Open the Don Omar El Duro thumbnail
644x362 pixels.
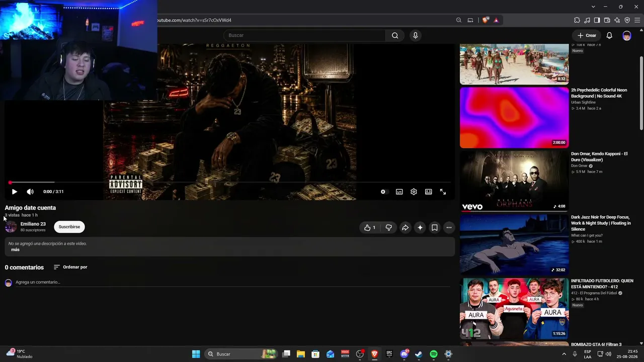pyautogui.click(x=514, y=181)
